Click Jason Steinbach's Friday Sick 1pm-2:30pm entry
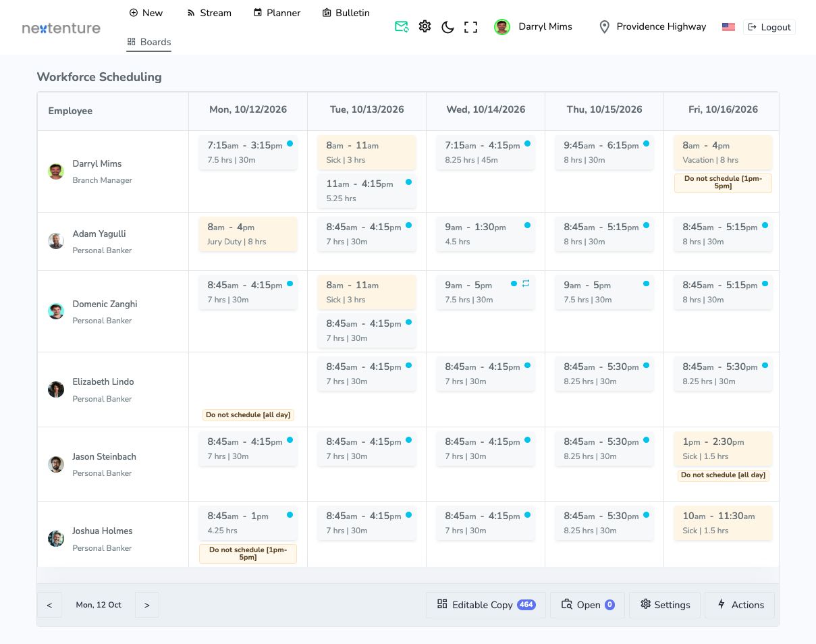 [x=723, y=449]
